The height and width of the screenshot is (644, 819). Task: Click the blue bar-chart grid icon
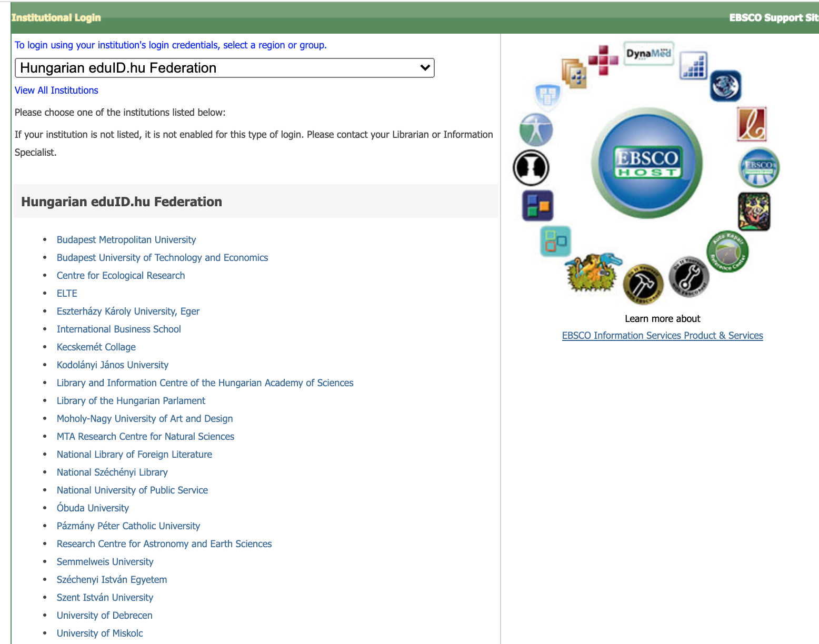click(x=694, y=66)
